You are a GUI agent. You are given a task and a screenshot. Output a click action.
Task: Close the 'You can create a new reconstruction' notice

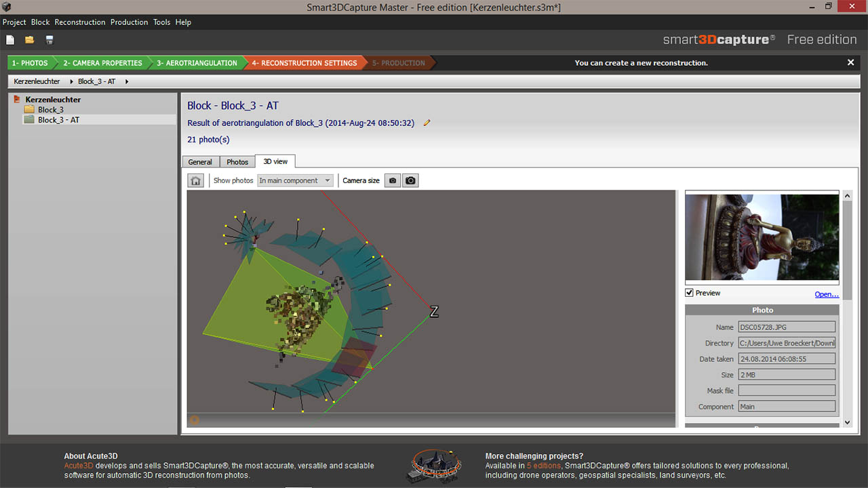click(851, 62)
